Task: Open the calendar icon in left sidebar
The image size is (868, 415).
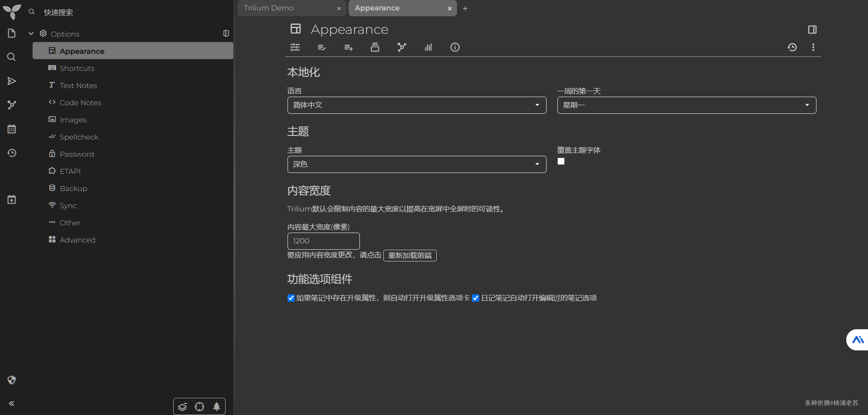Action: click(x=12, y=129)
